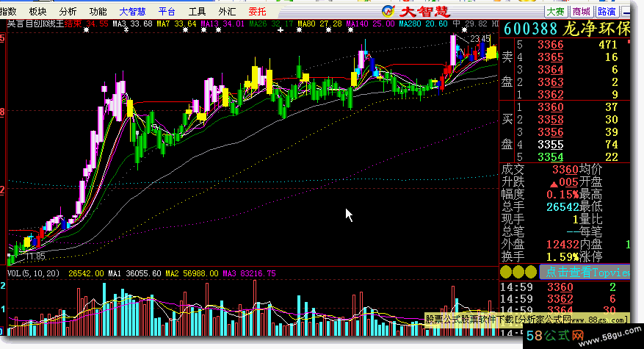Click the first yellow circle icon
The height and width of the screenshot is (349, 644).
point(506,272)
